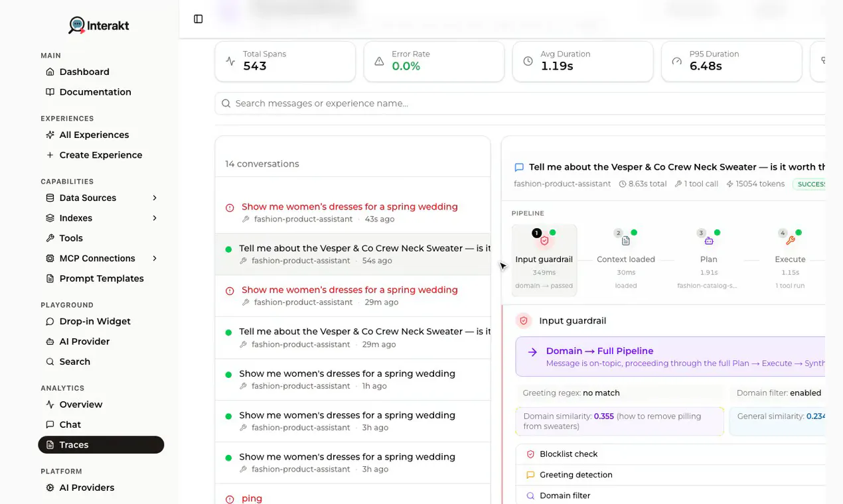Expand the Greeting detection row
This screenshot has width=843, height=504.
[x=670, y=475]
